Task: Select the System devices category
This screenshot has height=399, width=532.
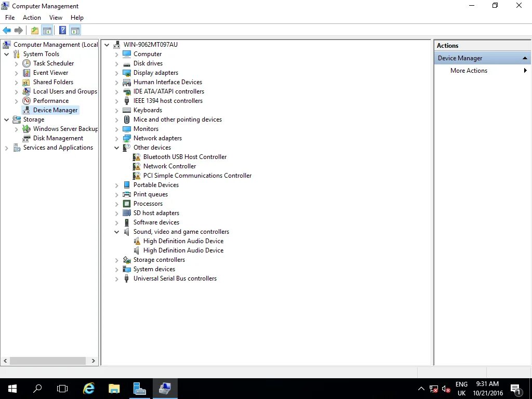Action: click(154, 269)
